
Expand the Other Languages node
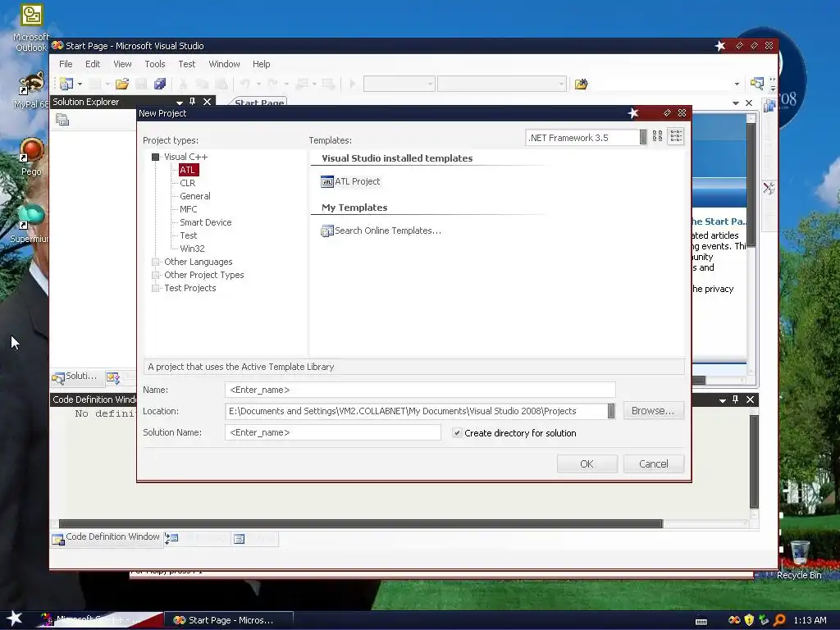155,262
